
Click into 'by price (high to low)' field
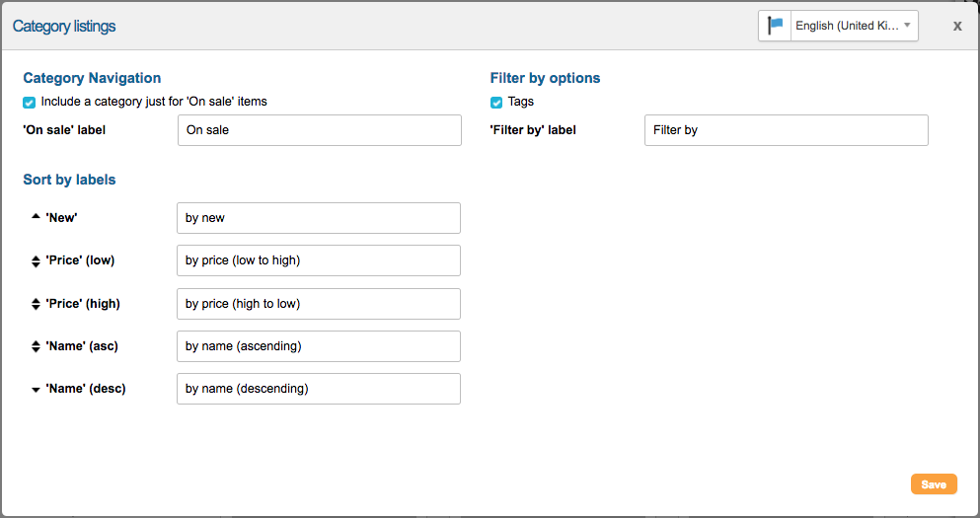coord(318,304)
